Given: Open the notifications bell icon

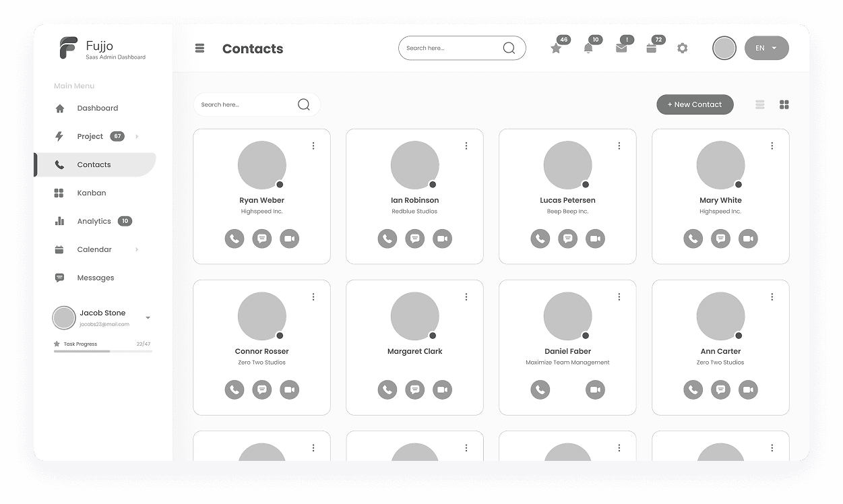Looking at the screenshot, I should 588,48.
